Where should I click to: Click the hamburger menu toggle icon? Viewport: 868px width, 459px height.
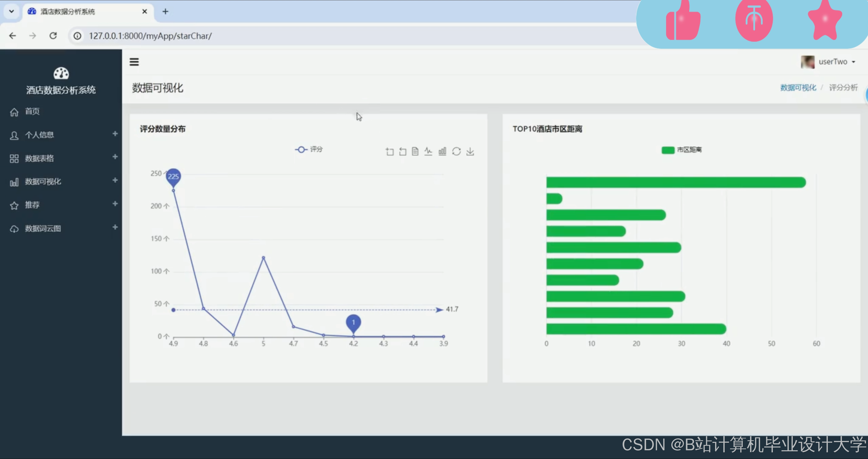[x=134, y=62]
